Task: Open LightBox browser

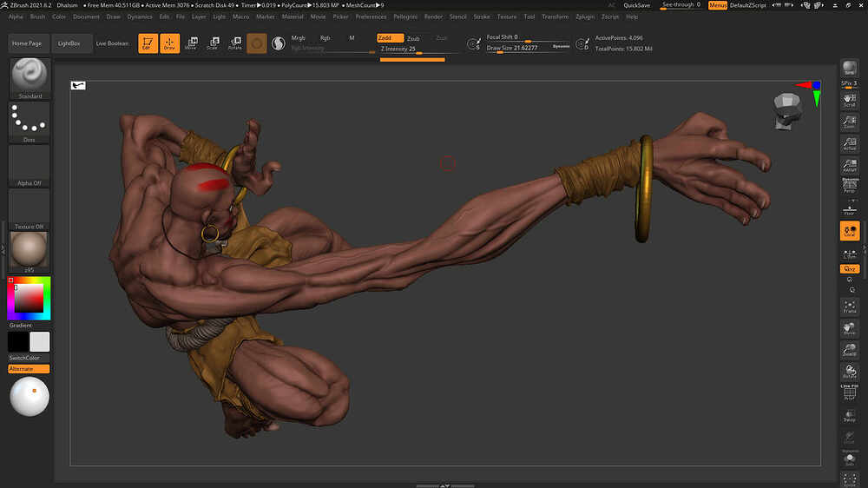Action: tap(69, 43)
